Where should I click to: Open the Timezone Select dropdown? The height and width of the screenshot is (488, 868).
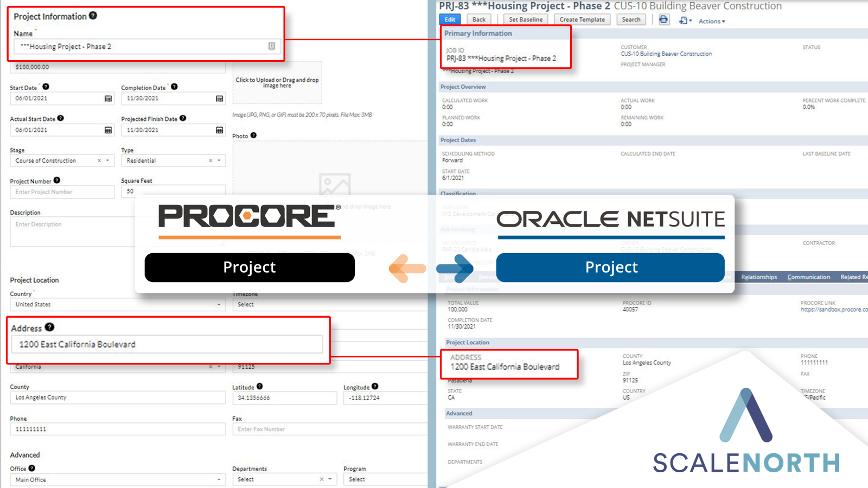(x=330, y=305)
